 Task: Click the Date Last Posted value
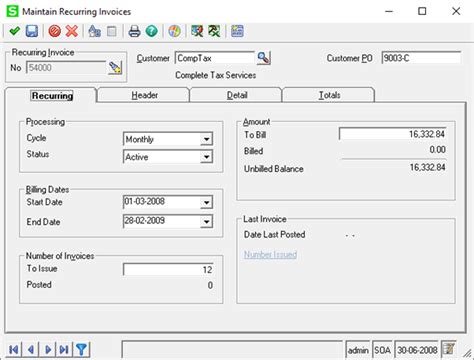(350, 236)
